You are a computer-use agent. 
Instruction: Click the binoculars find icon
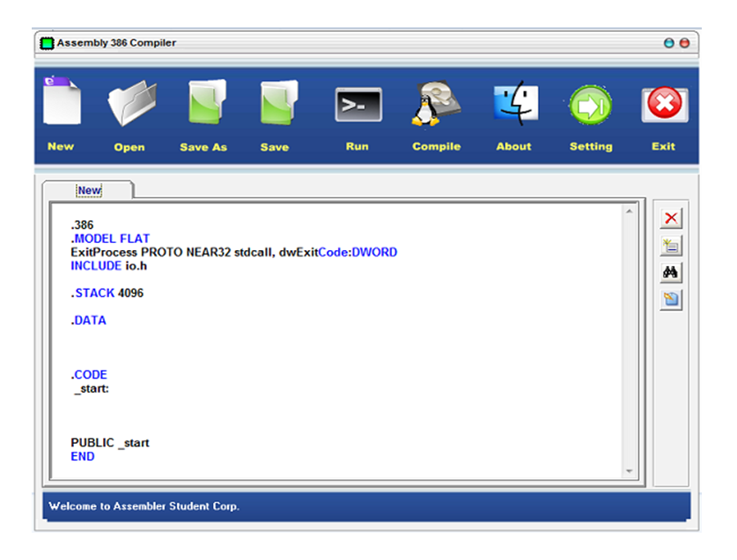tap(671, 272)
